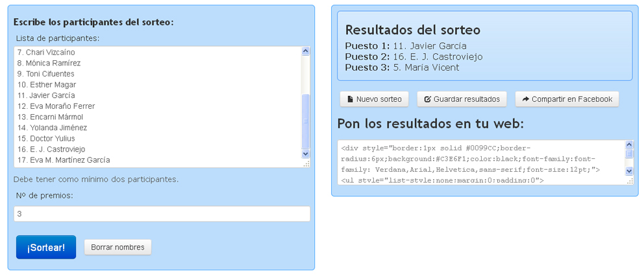Place cursor on the Yolanda Jiménez line
644x280 pixels.
[53, 128]
